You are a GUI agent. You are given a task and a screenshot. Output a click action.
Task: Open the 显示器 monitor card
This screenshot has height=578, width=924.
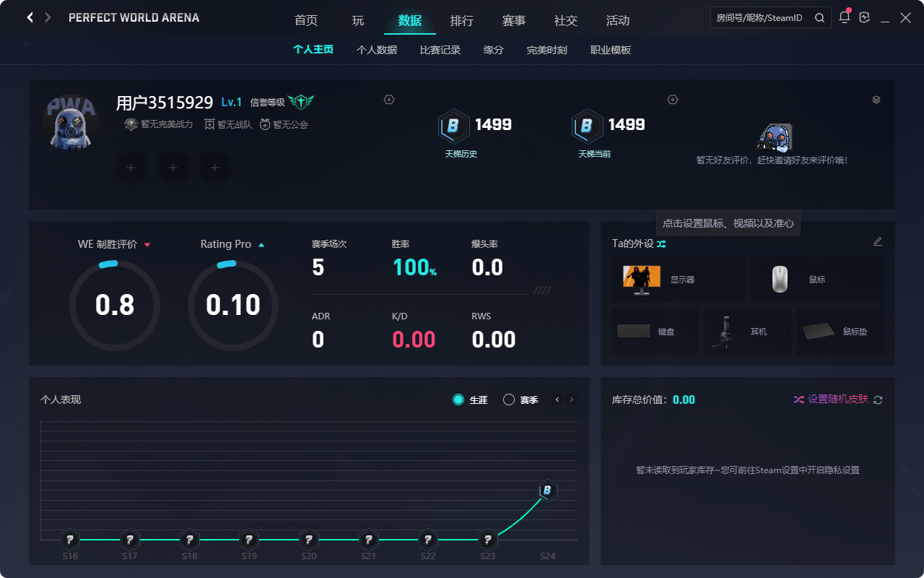679,280
